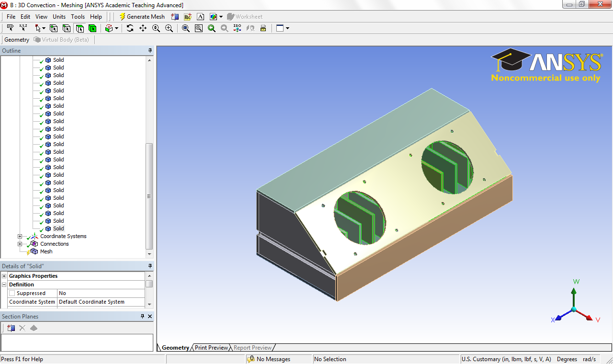Select the Mesh item in the outline
Image resolution: width=613 pixels, height=364 pixels.
46,251
